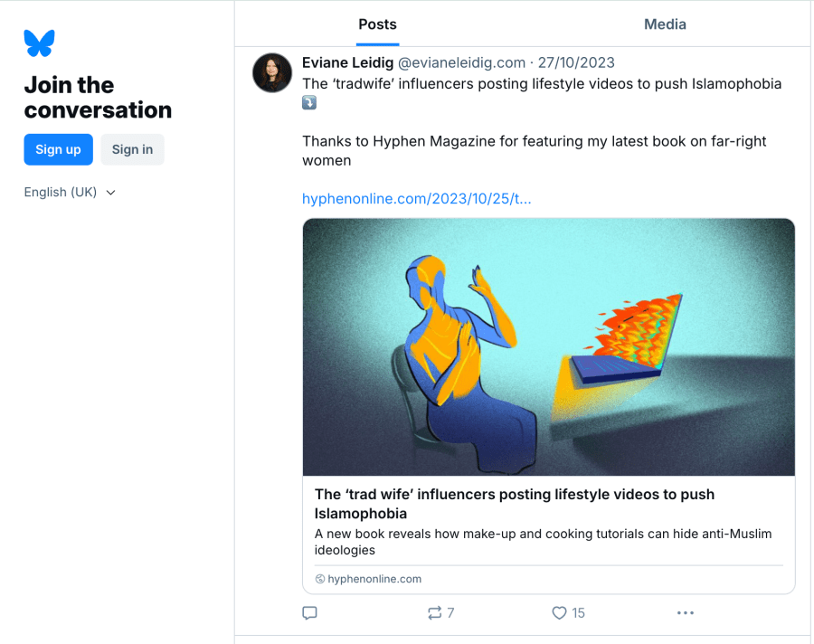Click the 27/10/2023 post date
The width and height of the screenshot is (814, 644).
point(576,62)
